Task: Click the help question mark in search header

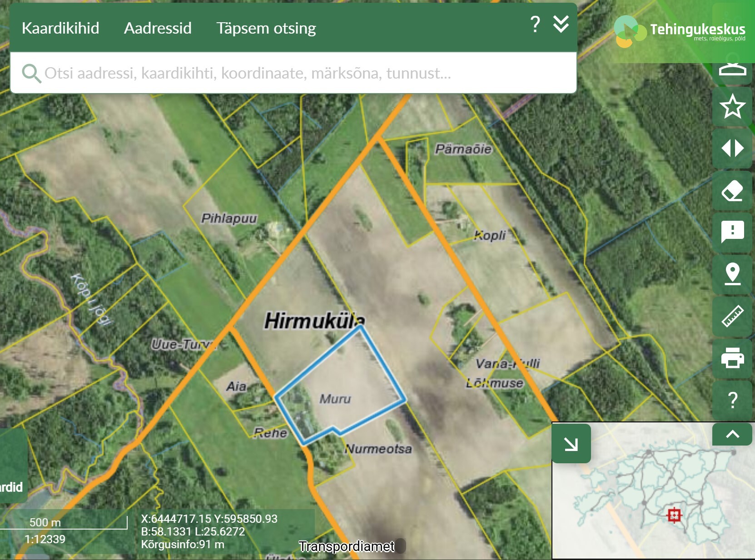Action: coord(535,25)
